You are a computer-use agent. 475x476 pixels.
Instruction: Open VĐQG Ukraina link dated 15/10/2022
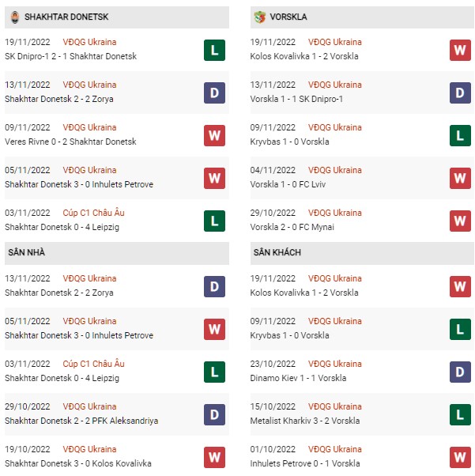tap(335, 406)
